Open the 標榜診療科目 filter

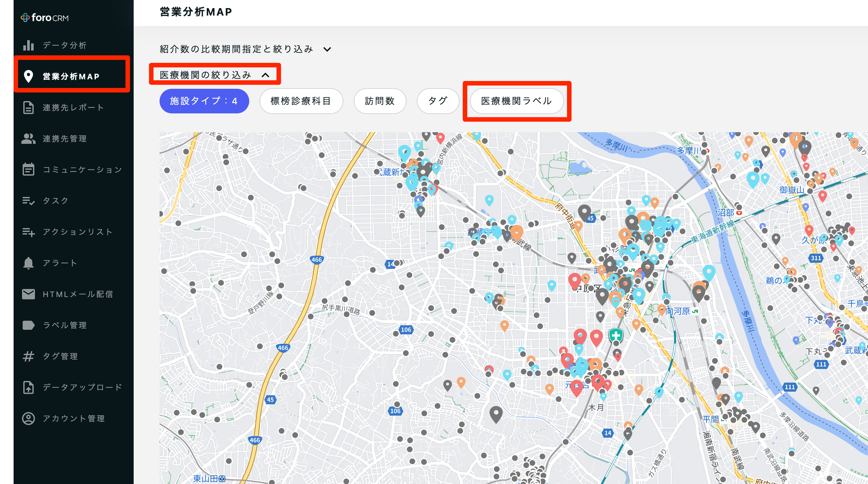pyautogui.click(x=301, y=101)
